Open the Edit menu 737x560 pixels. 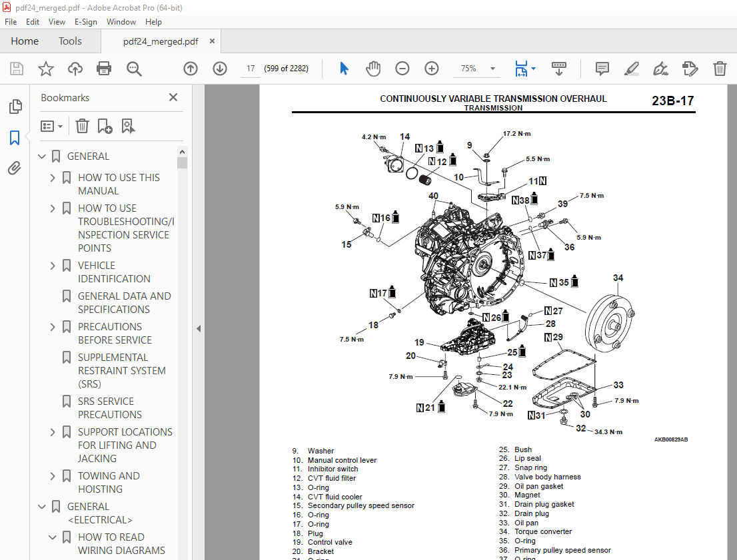point(33,21)
